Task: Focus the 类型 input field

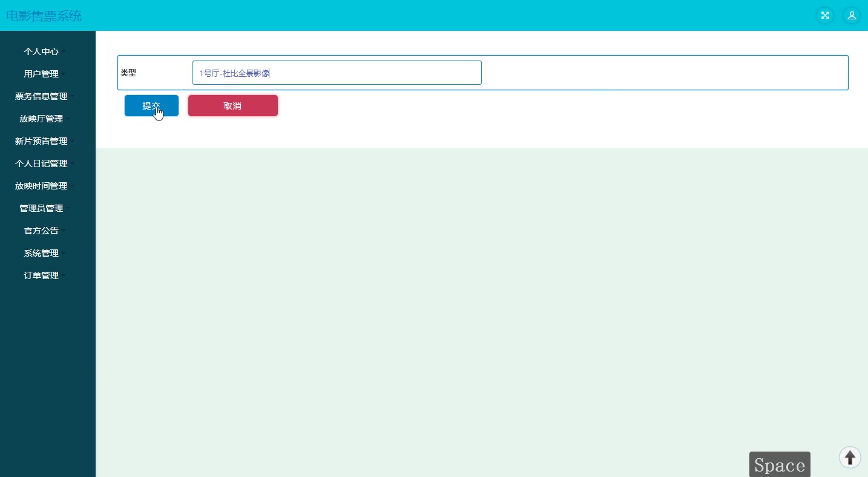Action: pos(337,73)
